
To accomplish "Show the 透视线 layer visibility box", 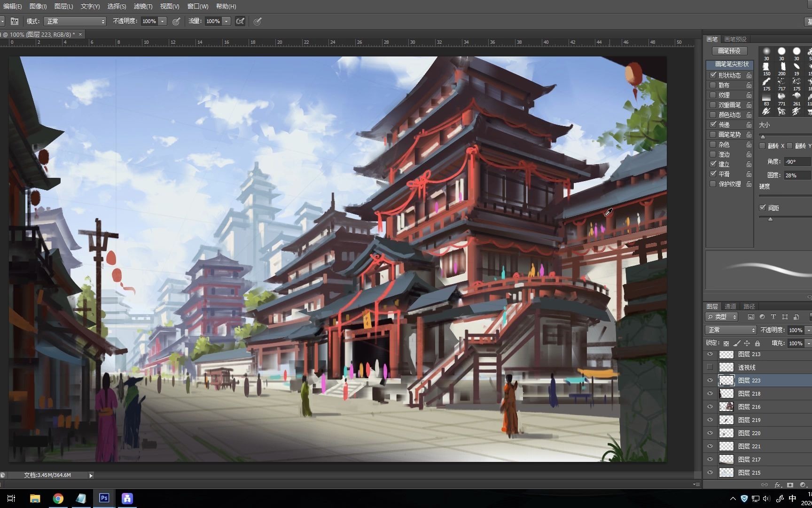I will coord(710,367).
